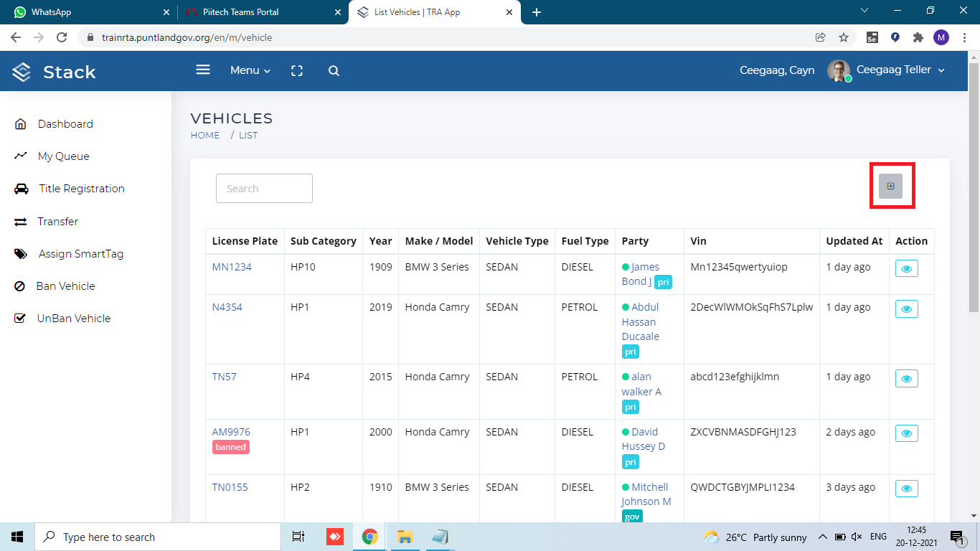980x551 pixels.
Task: Open the Transfer sidebar item
Action: tap(58, 221)
